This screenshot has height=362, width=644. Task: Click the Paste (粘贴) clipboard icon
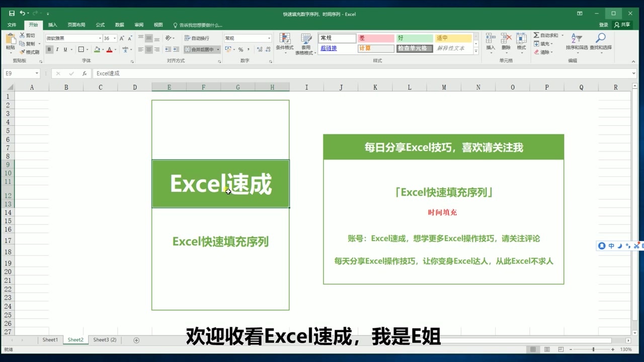click(10, 39)
